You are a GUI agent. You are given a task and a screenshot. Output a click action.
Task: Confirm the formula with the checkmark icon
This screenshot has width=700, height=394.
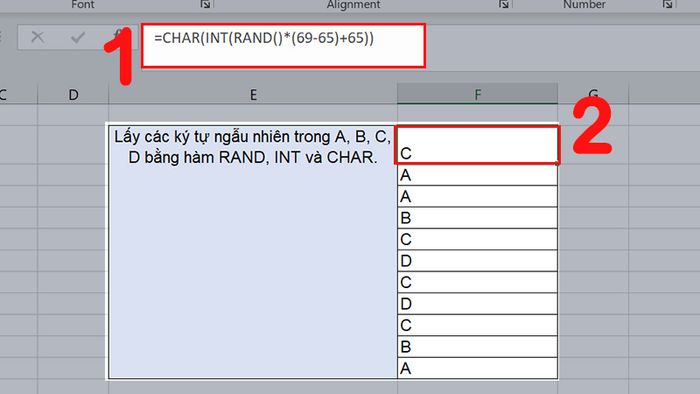[x=78, y=37]
